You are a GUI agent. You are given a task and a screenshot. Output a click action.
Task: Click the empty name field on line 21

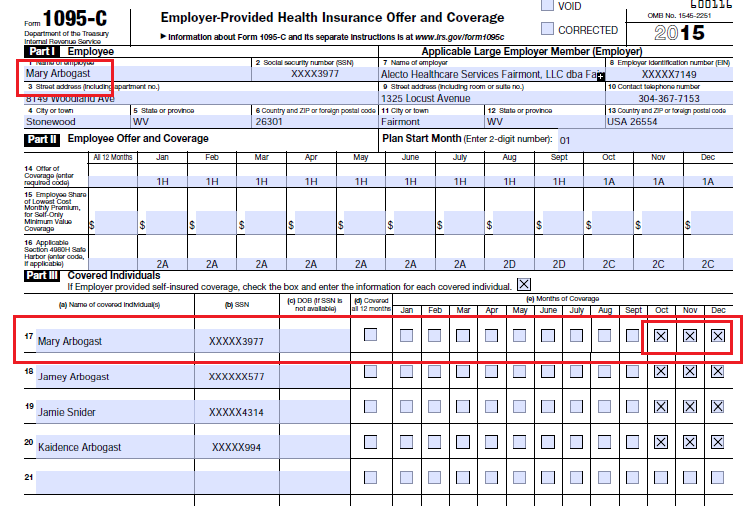pos(115,482)
